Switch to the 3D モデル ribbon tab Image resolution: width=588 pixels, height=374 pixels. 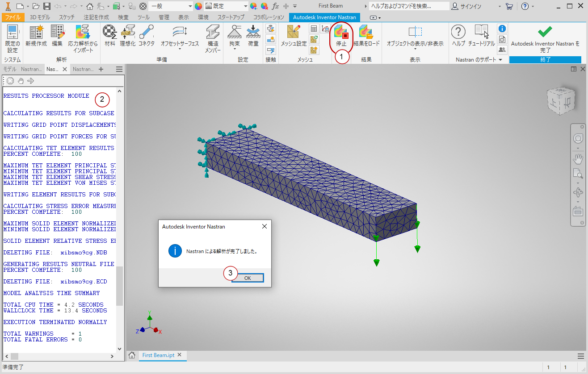coord(40,17)
